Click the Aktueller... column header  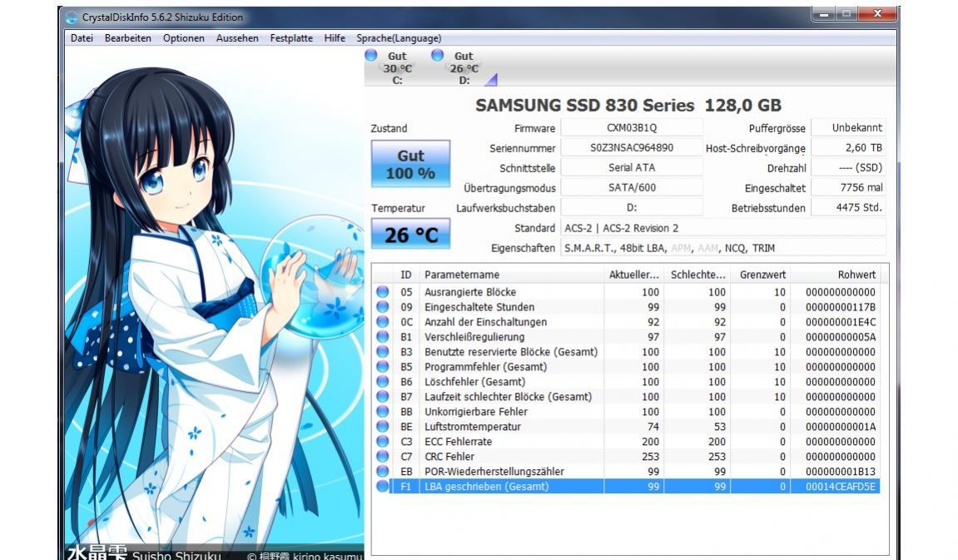[x=634, y=275]
